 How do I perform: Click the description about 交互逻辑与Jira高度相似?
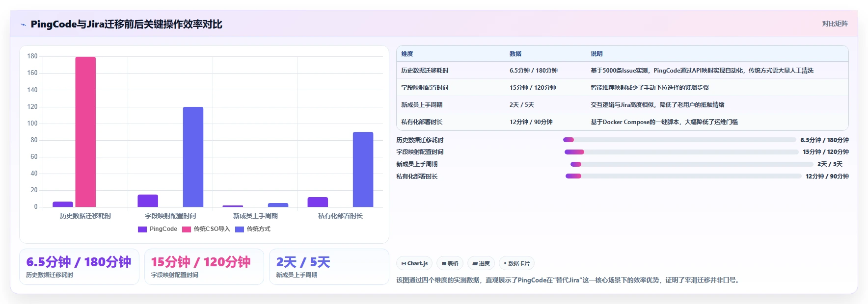point(657,105)
